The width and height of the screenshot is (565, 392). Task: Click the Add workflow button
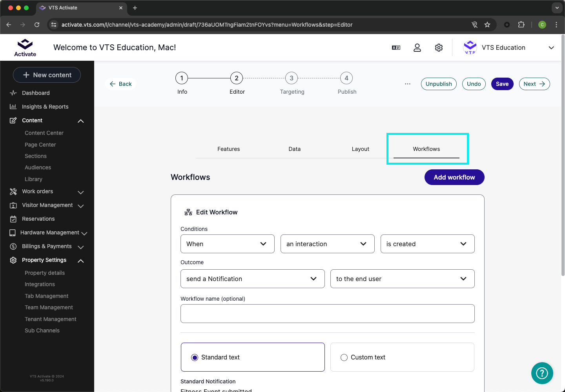(454, 177)
